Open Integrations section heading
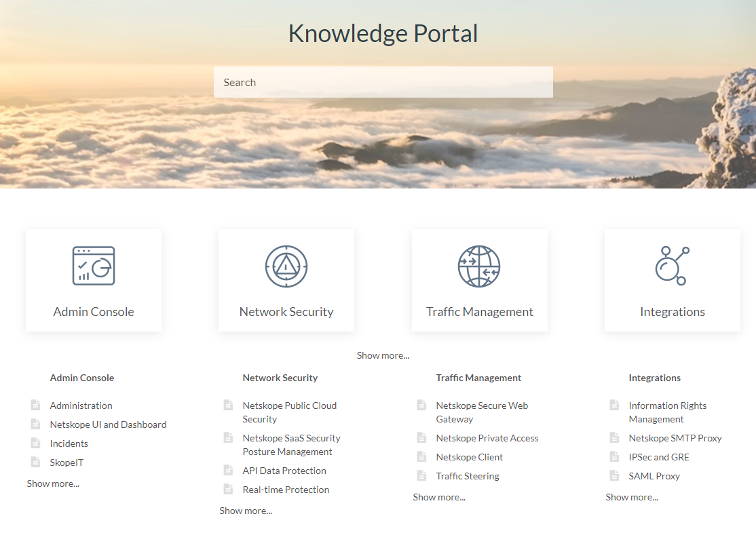 pyautogui.click(x=655, y=378)
